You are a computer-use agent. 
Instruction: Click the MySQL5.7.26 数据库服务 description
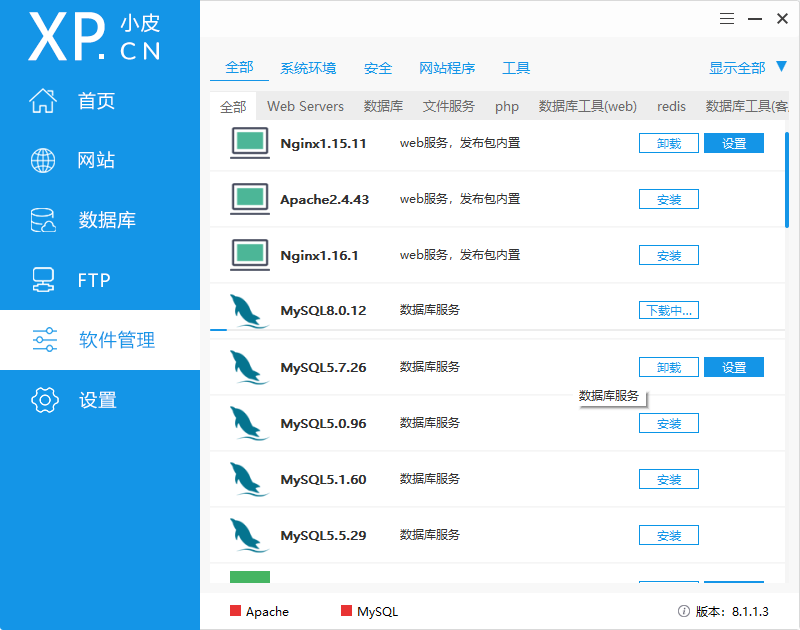430,366
